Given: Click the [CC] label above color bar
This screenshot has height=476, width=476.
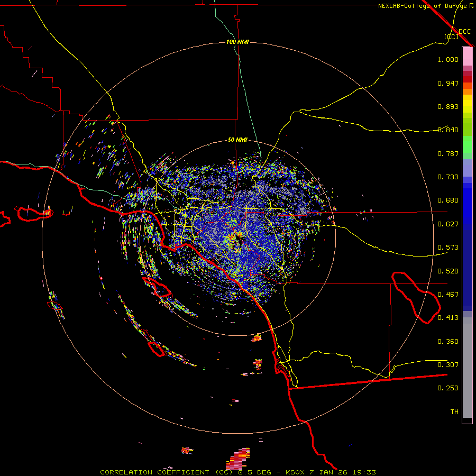Looking at the screenshot, I should pos(452,36).
